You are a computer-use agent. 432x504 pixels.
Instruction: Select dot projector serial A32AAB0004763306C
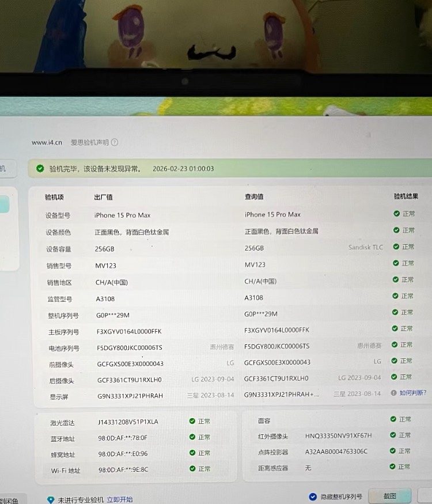[336, 451]
